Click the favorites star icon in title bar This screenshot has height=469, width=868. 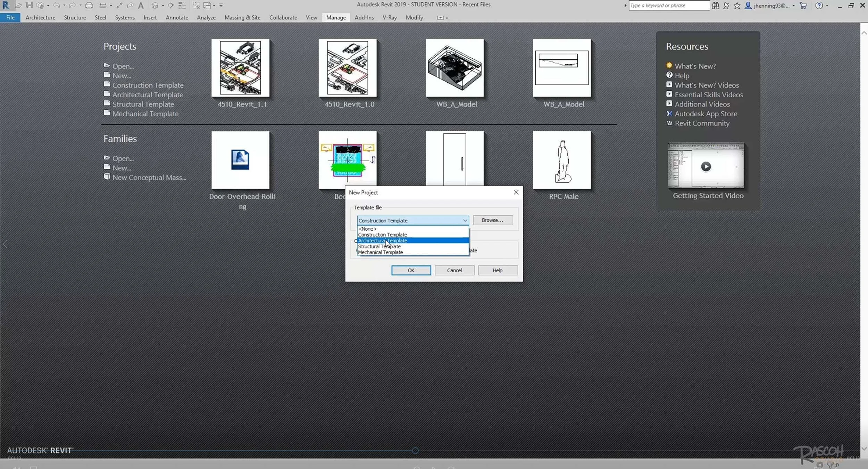click(x=737, y=6)
